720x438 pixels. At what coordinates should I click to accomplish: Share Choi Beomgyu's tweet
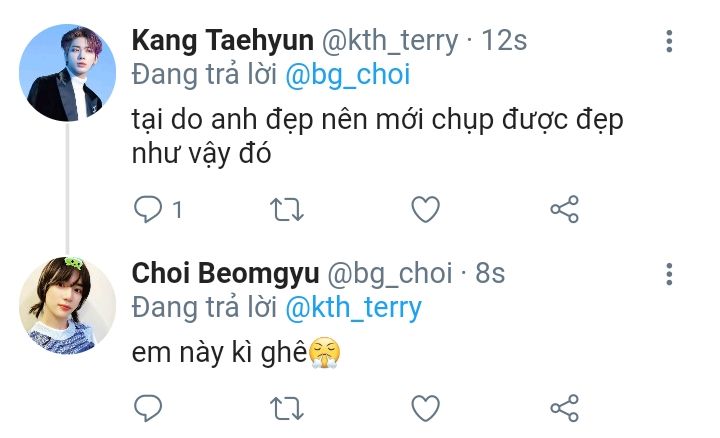pos(565,407)
